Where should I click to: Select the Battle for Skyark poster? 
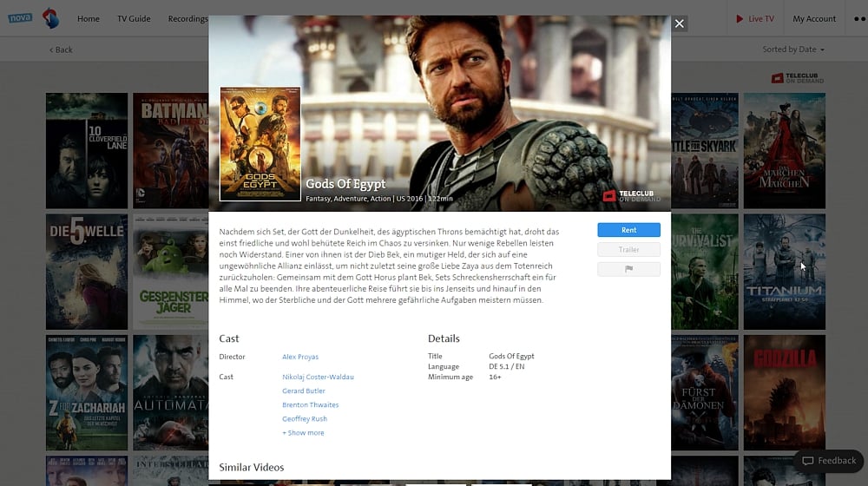[705, 150]
